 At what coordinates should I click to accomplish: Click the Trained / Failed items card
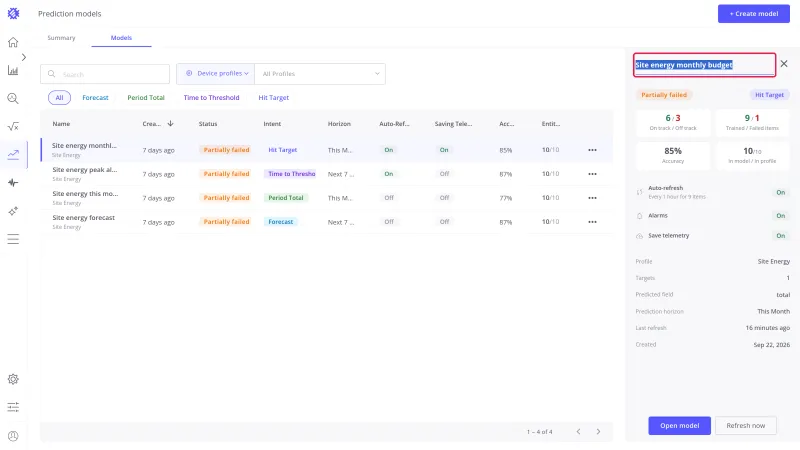pyautogui.click(x=752, y=122)
